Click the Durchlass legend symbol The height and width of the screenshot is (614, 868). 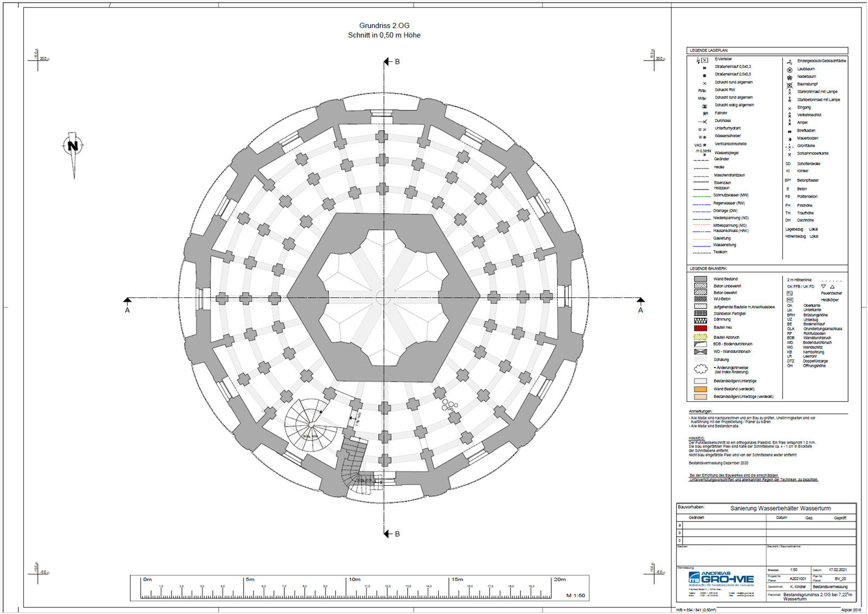[x=703, y=121]
